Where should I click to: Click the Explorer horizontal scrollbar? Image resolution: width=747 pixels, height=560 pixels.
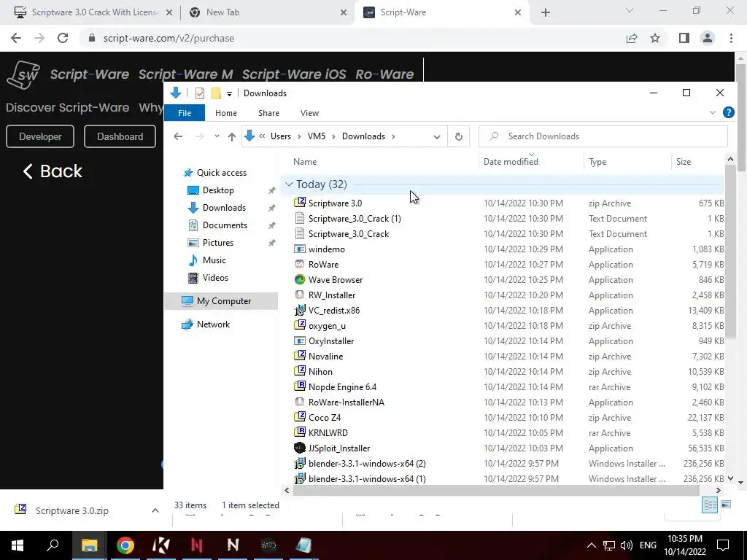pos(496,491)
